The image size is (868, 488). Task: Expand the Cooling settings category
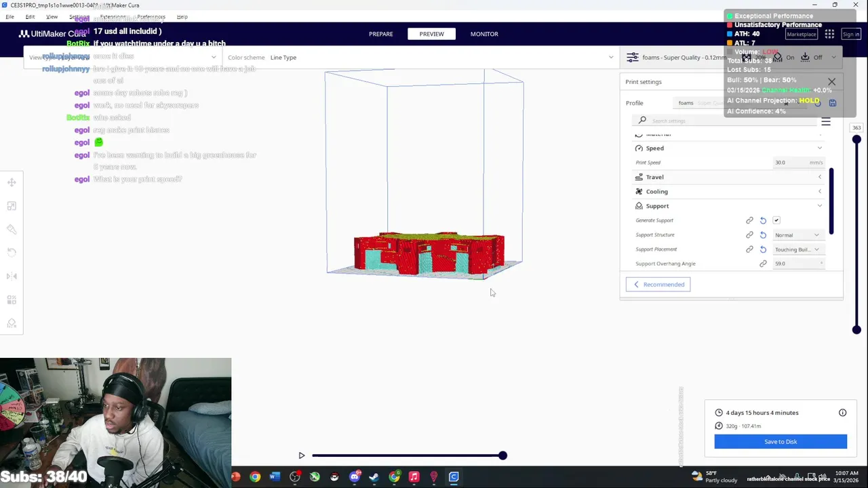pos(729,191)
